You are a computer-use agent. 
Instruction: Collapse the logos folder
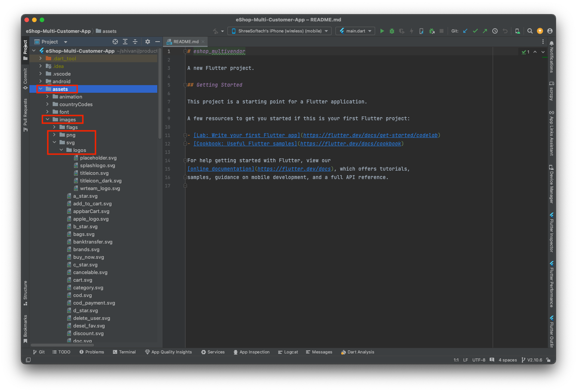click(x=61, y=150)
